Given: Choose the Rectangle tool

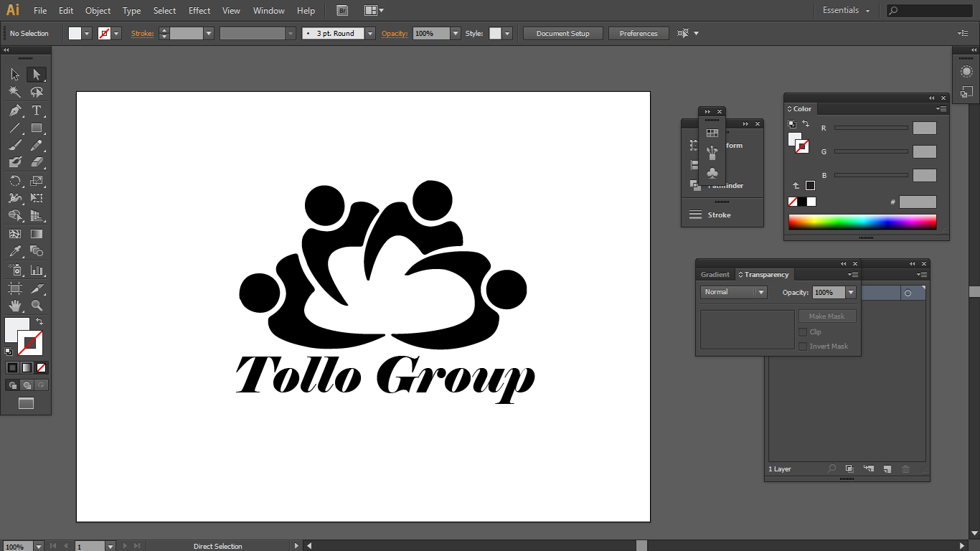Looking at the screenshot, I should (36, 128).
